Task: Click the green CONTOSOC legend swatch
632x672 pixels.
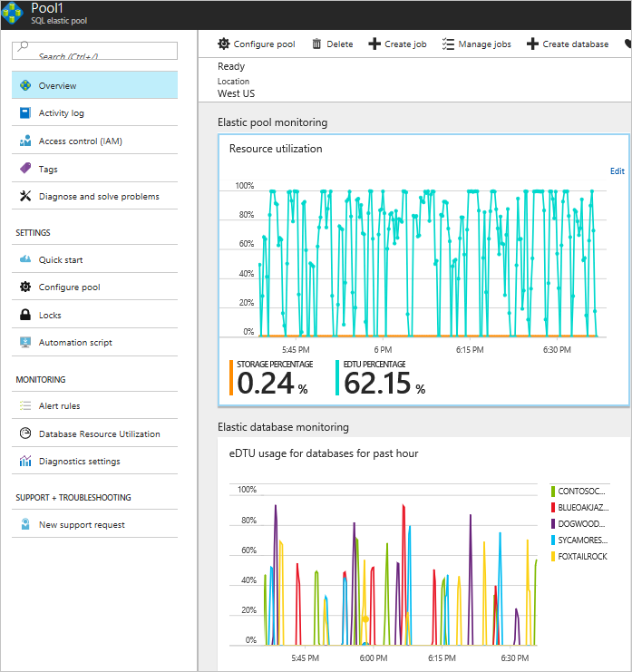Action: point(553,492)
